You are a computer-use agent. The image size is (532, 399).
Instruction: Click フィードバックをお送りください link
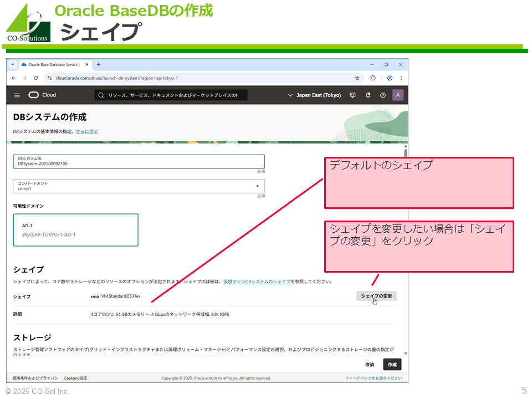[374, 378]
